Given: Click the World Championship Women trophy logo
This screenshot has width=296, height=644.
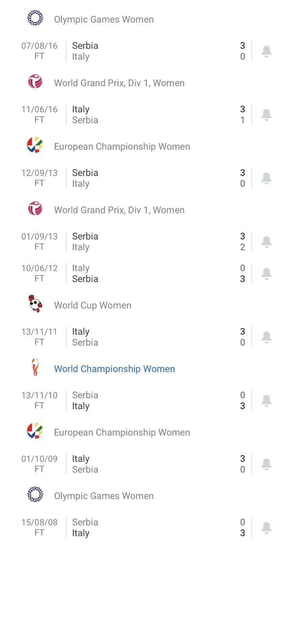Looking at the screenshot, I should 35,367.
